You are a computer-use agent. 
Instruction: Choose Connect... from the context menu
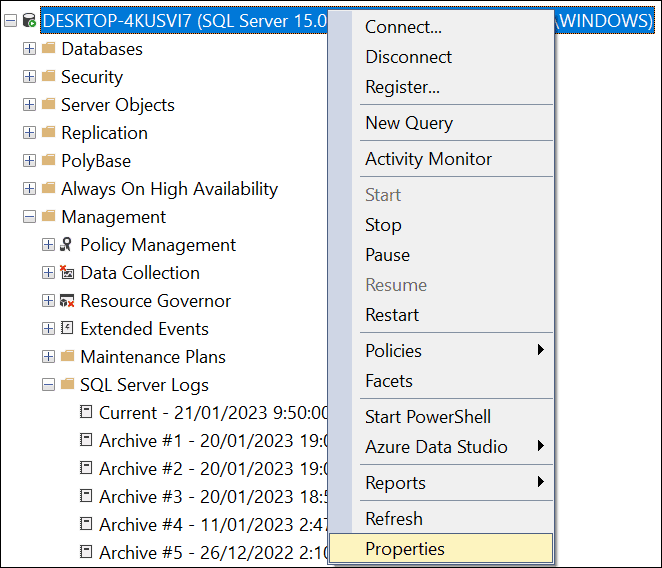(441, 27)
